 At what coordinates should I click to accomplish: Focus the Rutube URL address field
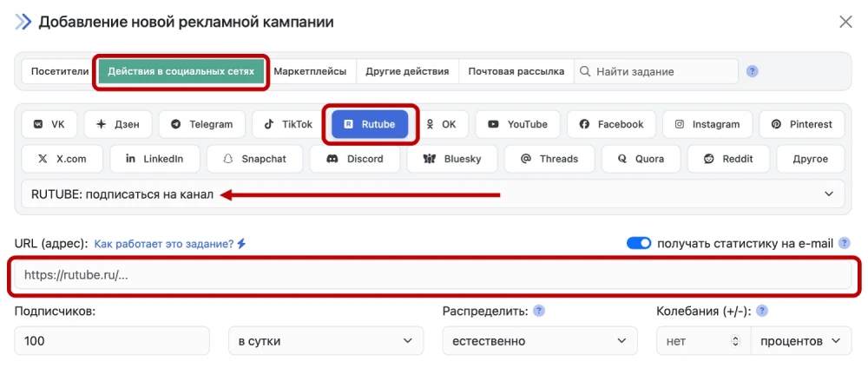432,275
